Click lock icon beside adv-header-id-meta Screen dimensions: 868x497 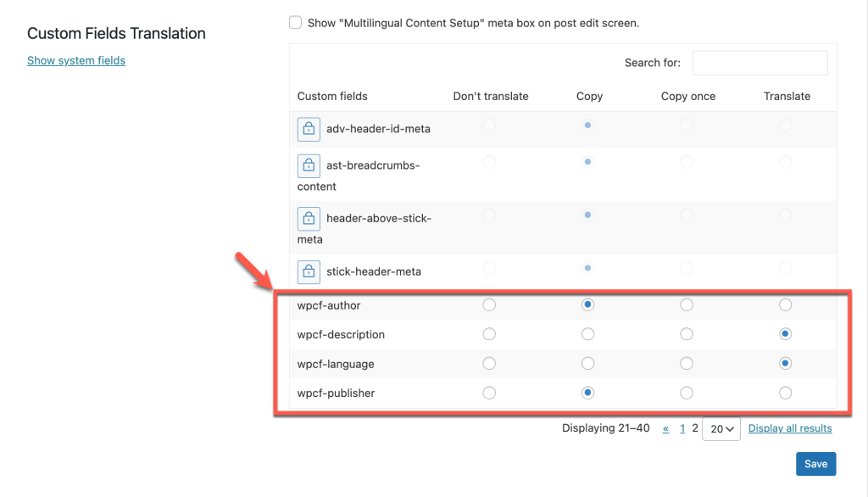click(309, 129)
